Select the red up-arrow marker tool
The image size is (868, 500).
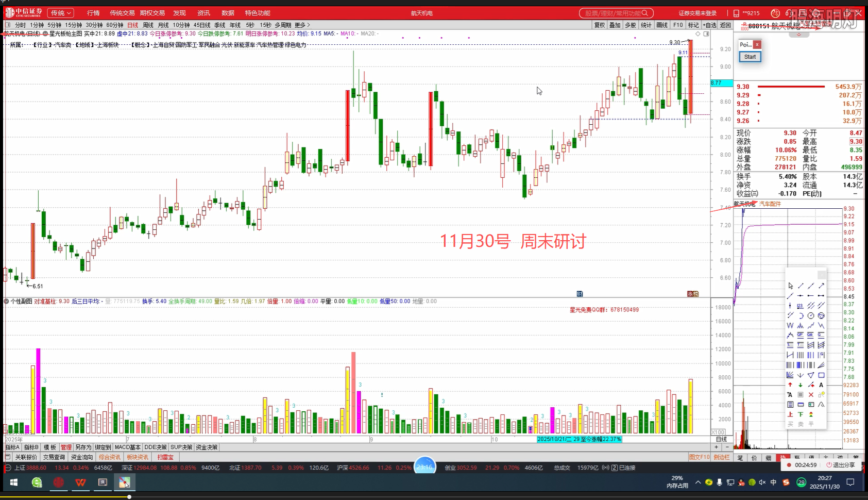[790, 385]
